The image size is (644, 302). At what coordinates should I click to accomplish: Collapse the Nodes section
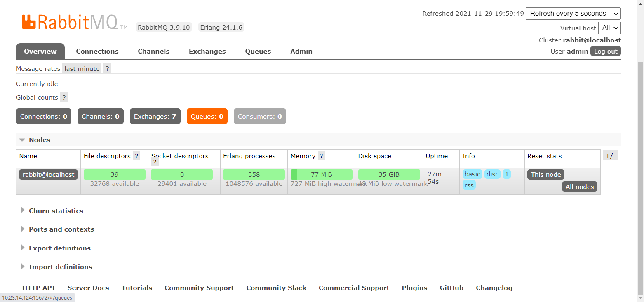40,140
